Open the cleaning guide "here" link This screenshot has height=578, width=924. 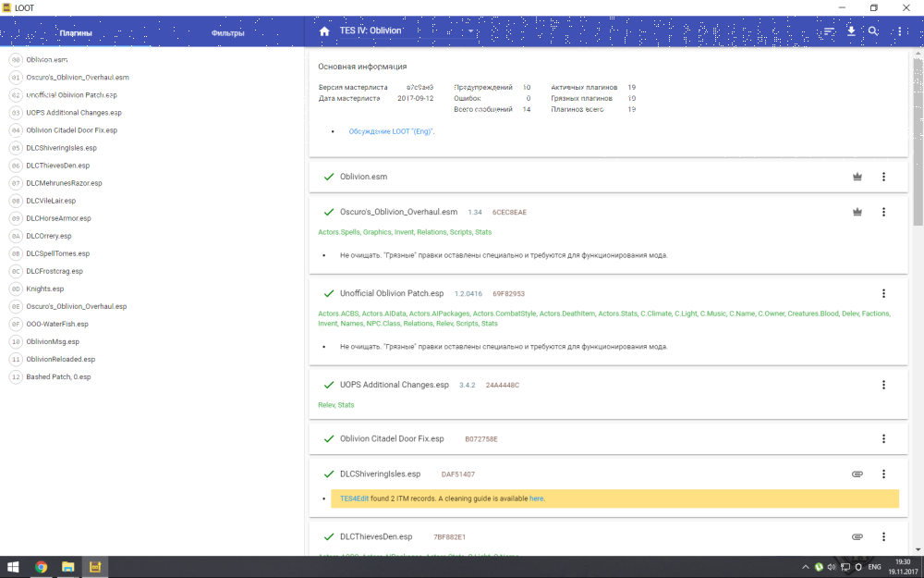(x=536, y=498)
